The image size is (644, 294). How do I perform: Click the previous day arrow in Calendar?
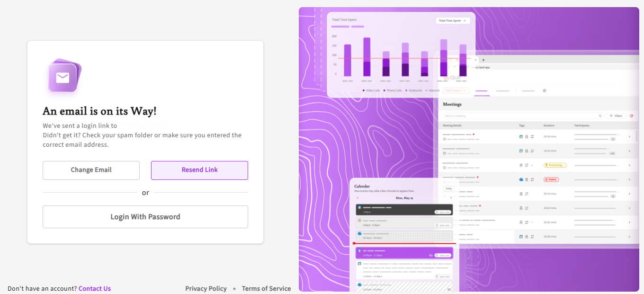point(358,198)
